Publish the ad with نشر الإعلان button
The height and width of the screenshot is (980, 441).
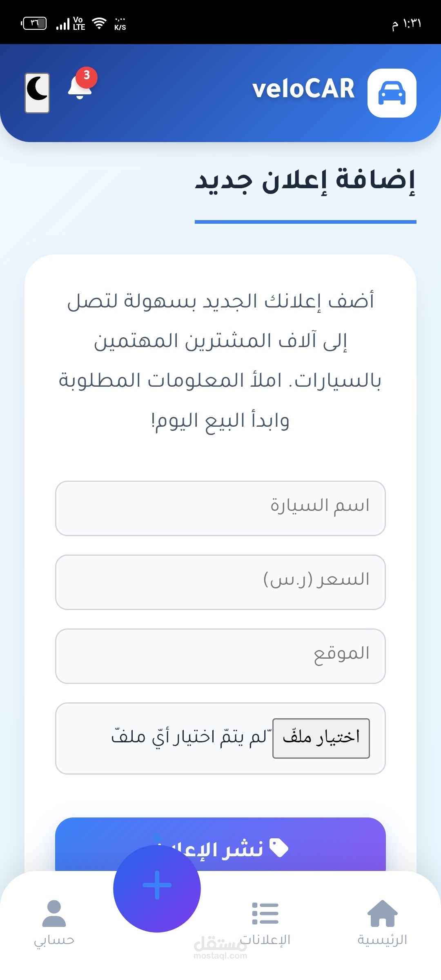(x=220, y=844)
